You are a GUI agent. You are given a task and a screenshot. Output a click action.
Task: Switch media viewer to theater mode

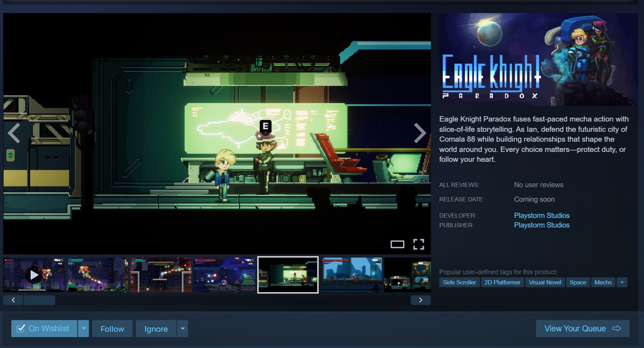397,244
